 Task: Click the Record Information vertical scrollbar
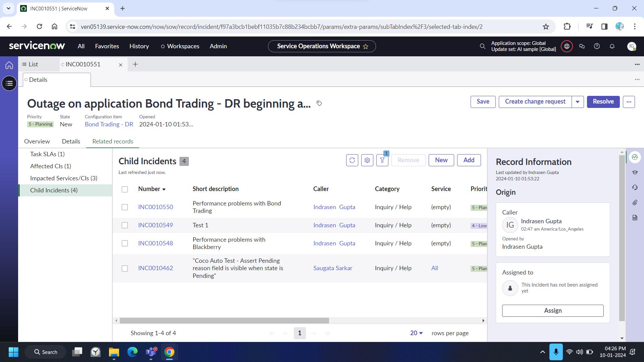pyautogui.click(x=622, y=238)
